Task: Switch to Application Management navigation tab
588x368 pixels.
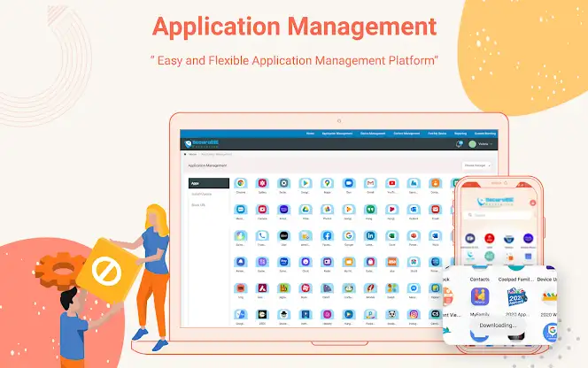Action: (337, 134)
